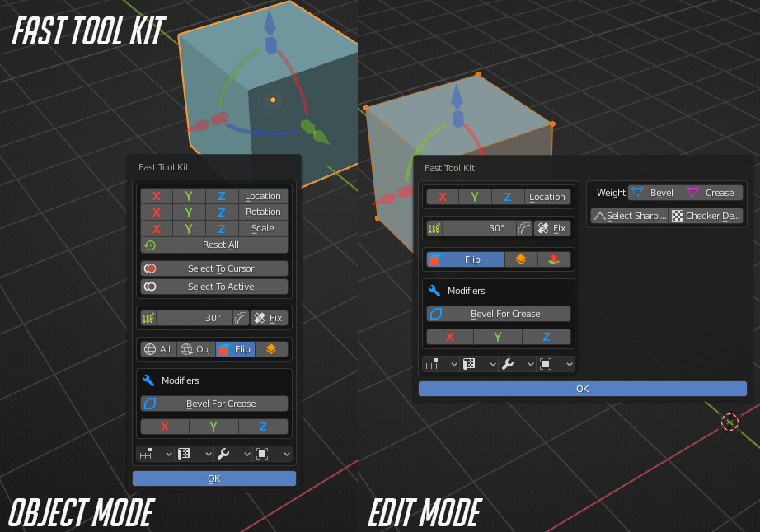The image size is (760, 532).
Task: Open checker texture dropdown in Edit Mode panel
Action: (480, 364)
